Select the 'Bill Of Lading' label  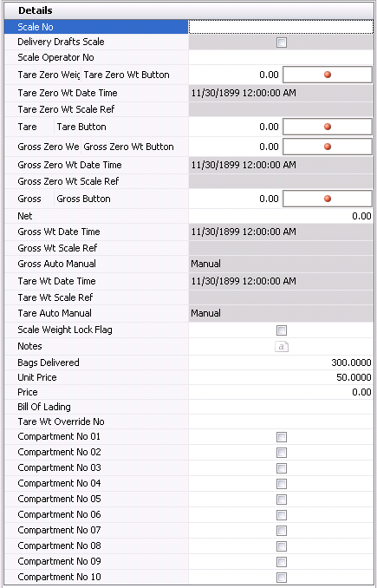coord(44,408)
